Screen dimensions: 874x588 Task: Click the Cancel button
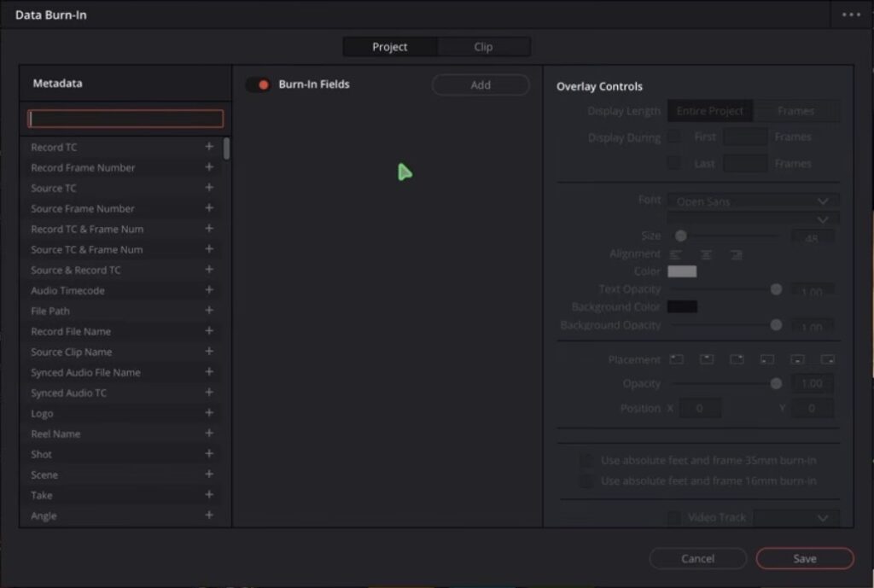(698, 558)
